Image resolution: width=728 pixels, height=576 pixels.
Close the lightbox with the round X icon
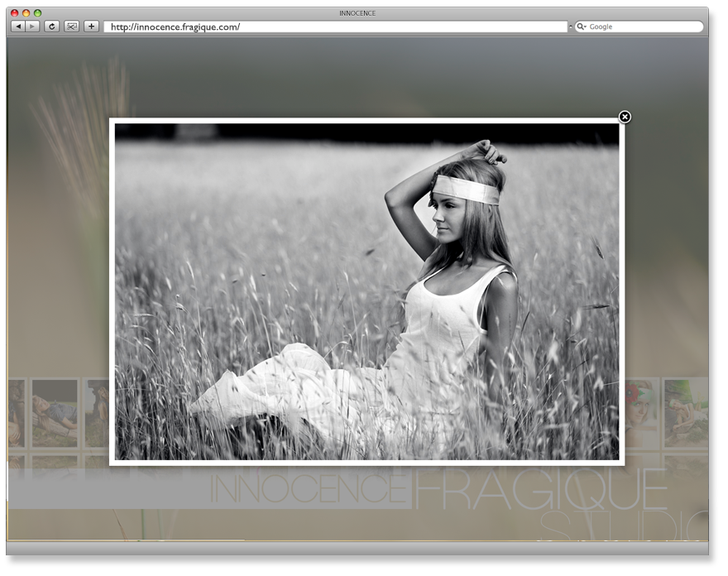pos(625,117)
